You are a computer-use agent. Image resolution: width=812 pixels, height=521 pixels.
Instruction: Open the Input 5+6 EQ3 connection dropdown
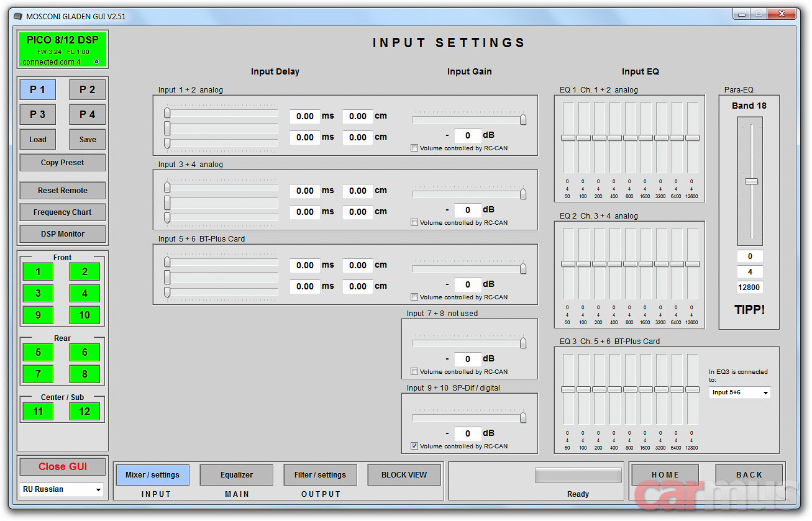[739, 392]
